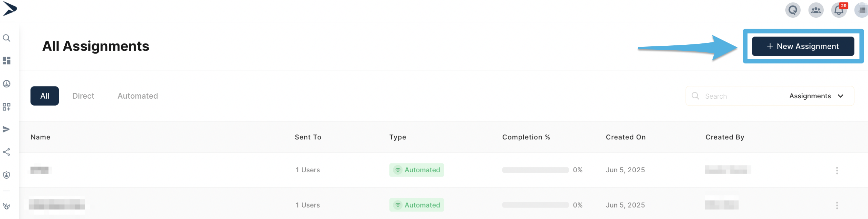Open the notifications bell with 29 badge

(x=839, y=10)
